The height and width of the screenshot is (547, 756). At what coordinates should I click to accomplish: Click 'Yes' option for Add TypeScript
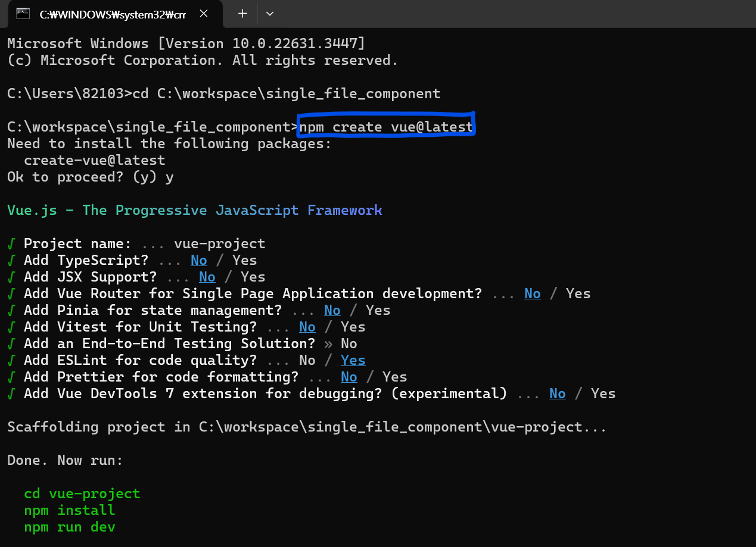click(x=245, y=260)
